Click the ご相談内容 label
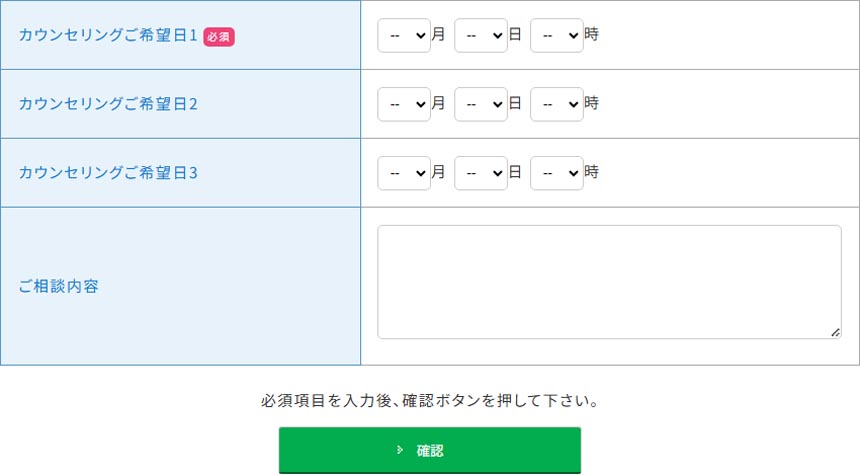Viewport: 860px width, 475px height. point(59,287)
